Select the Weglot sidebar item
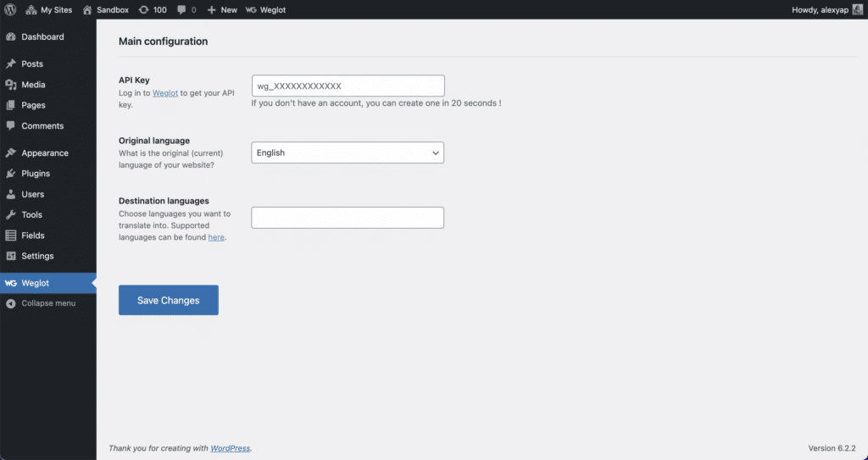 [x=48, y=283]
